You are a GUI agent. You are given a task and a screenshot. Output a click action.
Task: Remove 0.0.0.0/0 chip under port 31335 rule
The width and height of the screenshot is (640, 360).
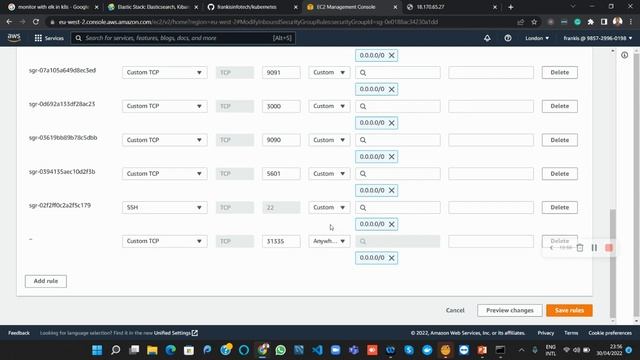pyautogui.click(x=391, y=258)
